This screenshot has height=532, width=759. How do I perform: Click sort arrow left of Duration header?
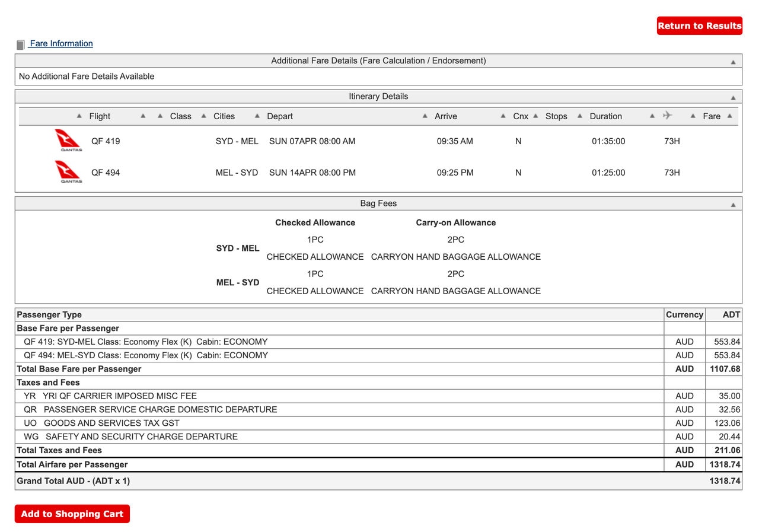pyautogui.click(x=580, y=116)
